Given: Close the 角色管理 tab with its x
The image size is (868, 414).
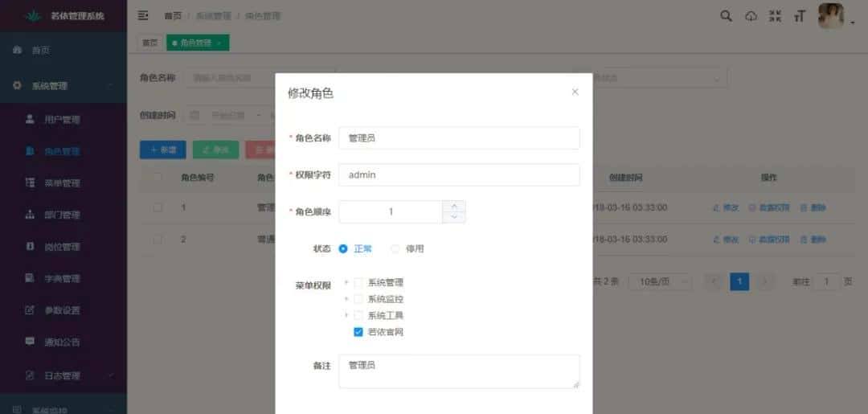Looking at the screenshot, I should pos(219,43).
